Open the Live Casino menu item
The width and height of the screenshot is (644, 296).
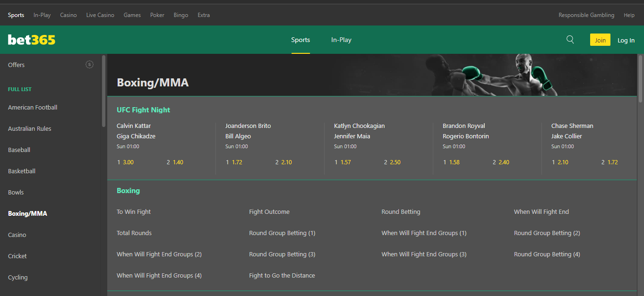(100, 15)
